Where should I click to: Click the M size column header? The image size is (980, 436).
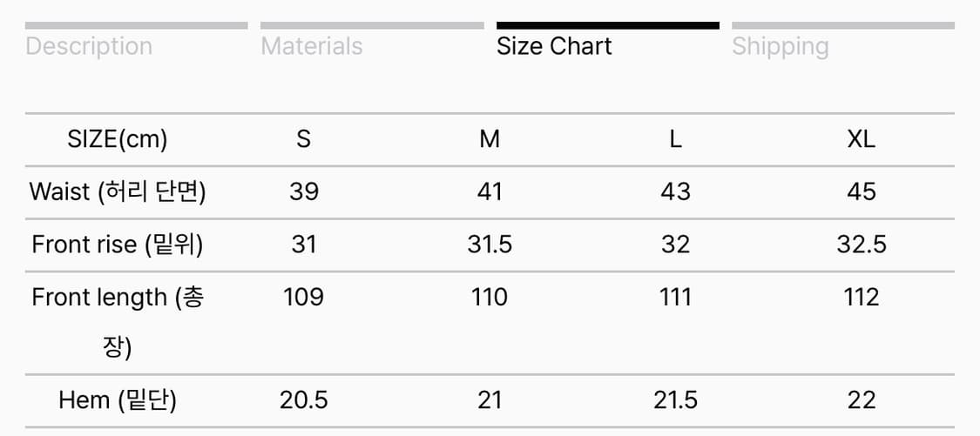tap(490, 139)
